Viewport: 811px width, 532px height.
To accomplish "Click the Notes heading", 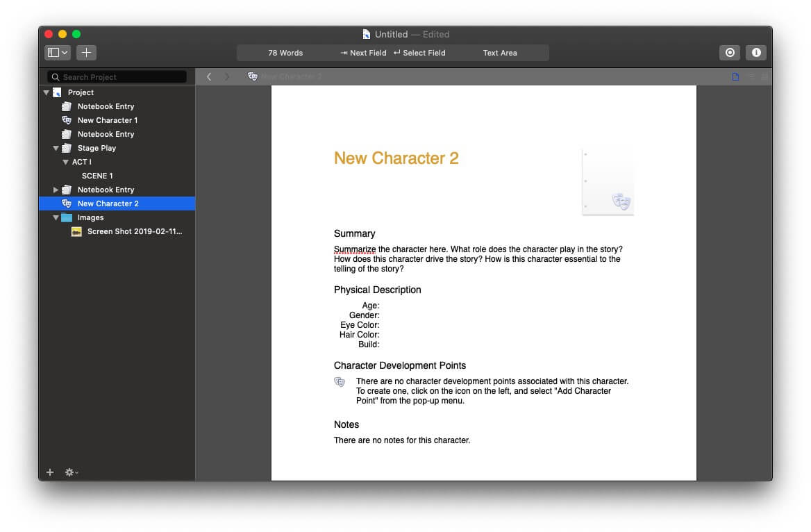I will [346, 424].
